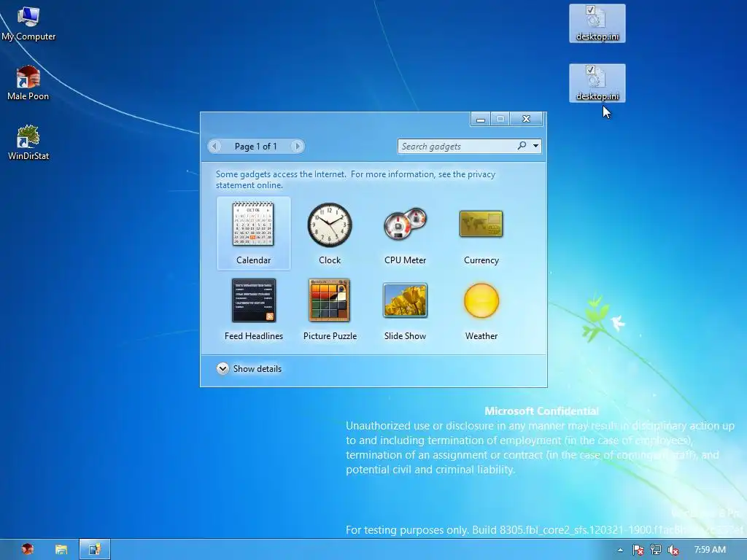
Task: Pick the CPU Meter gadget icon
Action: (406, 223)
